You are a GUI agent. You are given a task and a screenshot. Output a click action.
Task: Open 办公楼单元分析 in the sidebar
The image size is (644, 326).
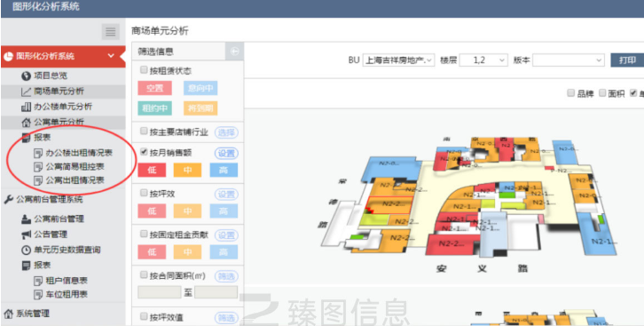click(63, 107)
